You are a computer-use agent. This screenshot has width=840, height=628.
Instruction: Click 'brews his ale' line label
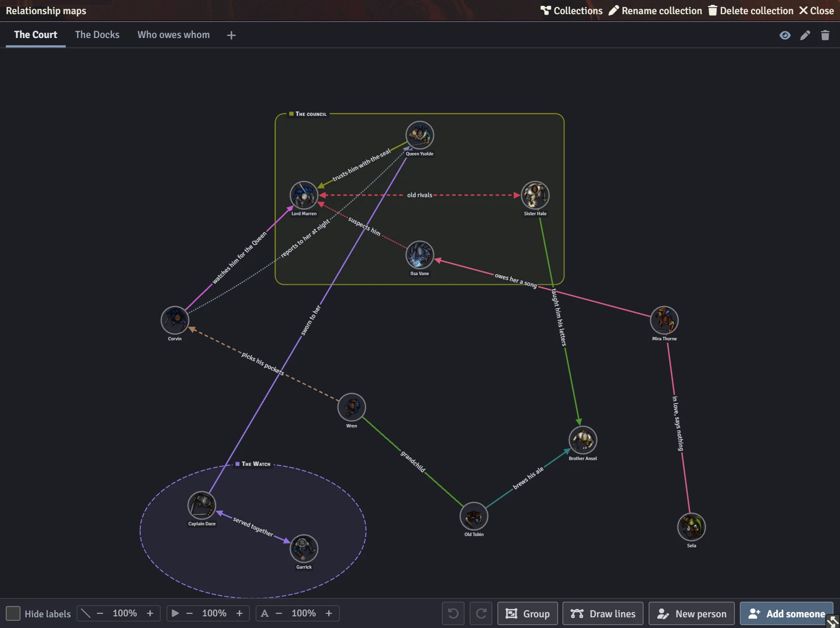click(x=528, y=478)
